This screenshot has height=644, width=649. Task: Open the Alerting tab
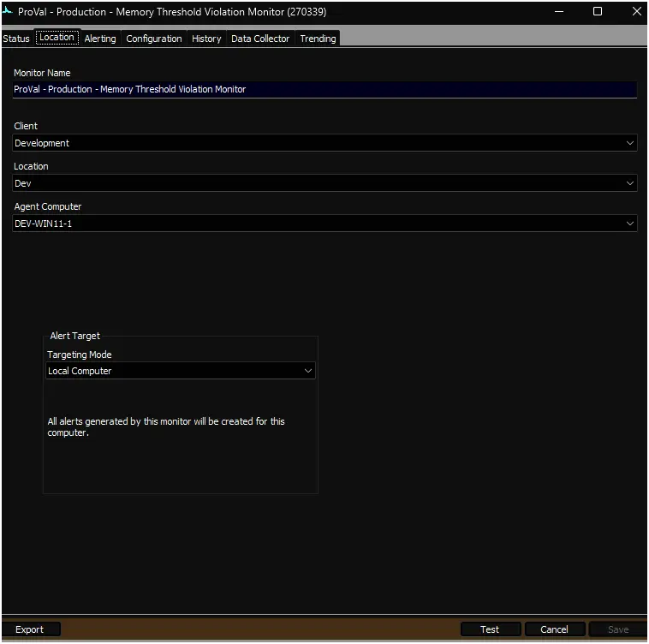click(x=100, y=39)
